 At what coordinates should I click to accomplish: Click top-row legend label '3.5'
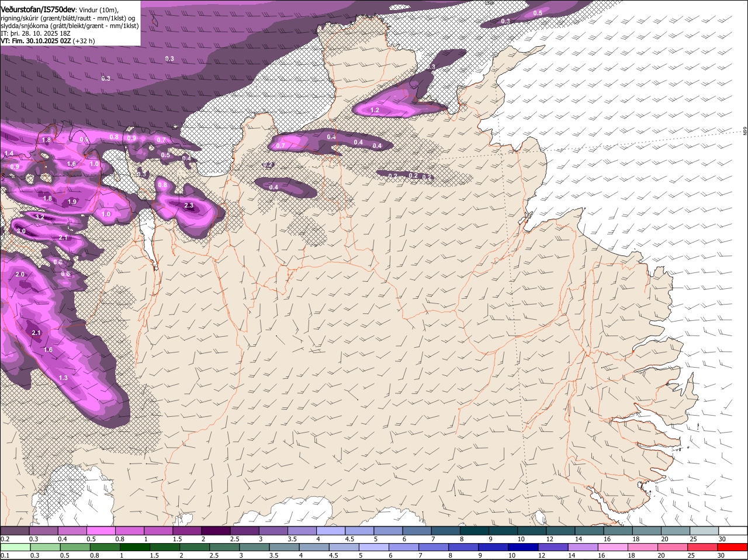coord(292,539)
